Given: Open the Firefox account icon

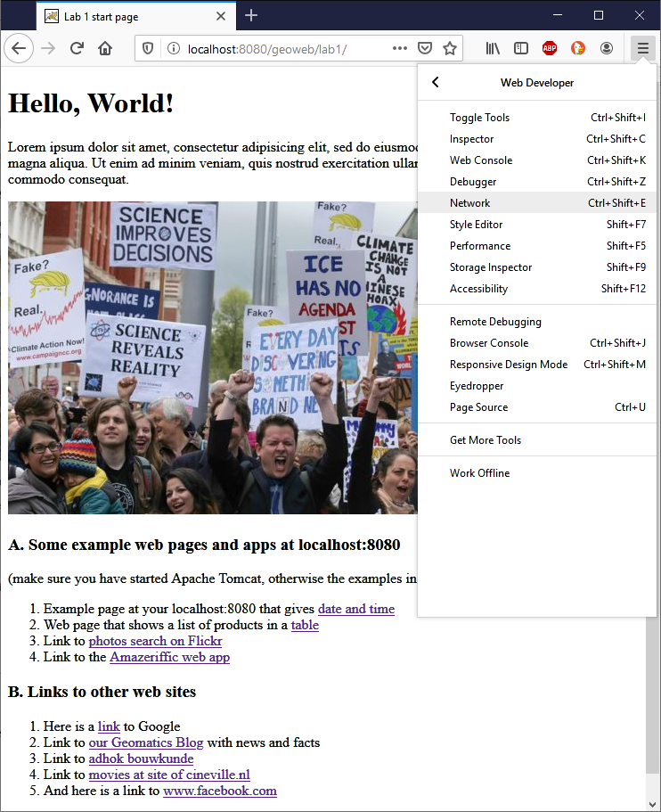Looking at the screenshot, I should tap(607, 48).
